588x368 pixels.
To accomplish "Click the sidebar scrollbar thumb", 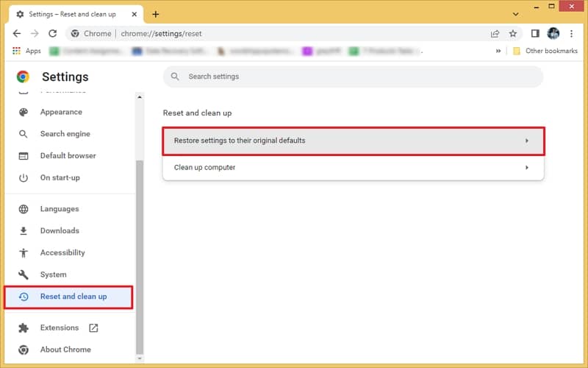I will [x=140, y=257].
